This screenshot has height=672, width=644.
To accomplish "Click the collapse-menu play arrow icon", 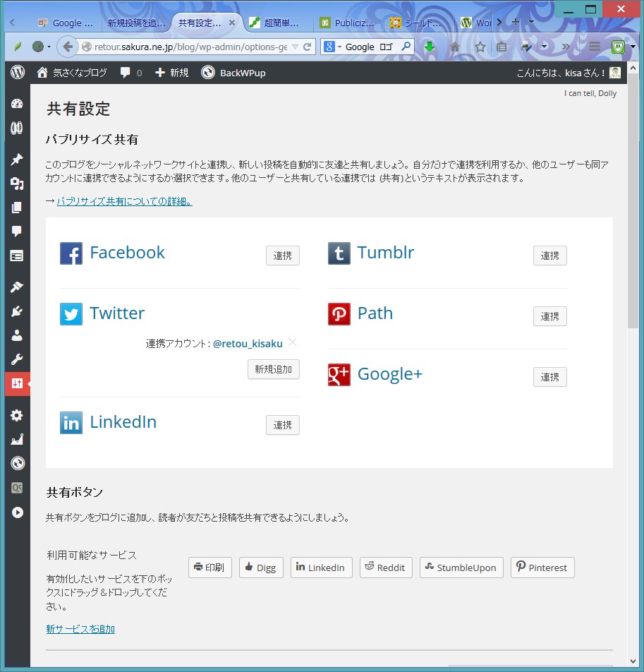I will pyautogui.click(x=18, y=512).
